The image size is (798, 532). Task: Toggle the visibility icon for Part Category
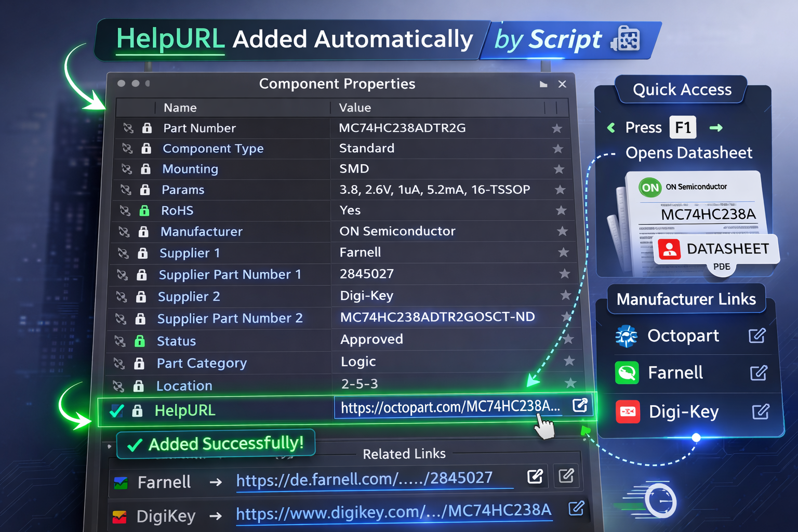tap(119, 364)
